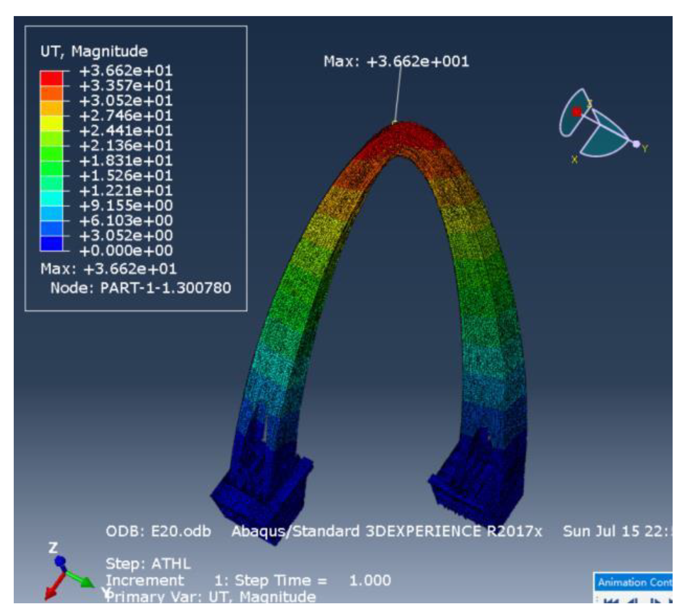Viewport: 683px width, 616px height.
Task: Select the red legend color band
Action: (x=52, y=78)
